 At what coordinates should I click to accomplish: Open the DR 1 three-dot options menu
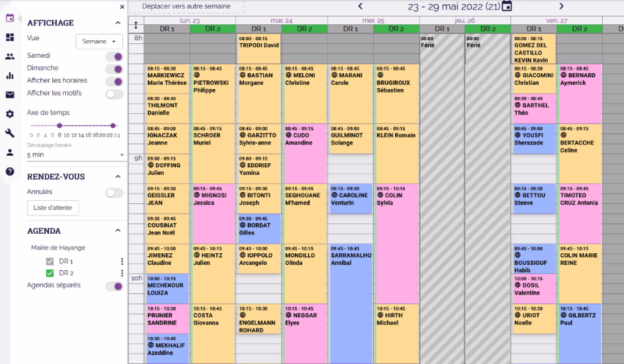121,261
